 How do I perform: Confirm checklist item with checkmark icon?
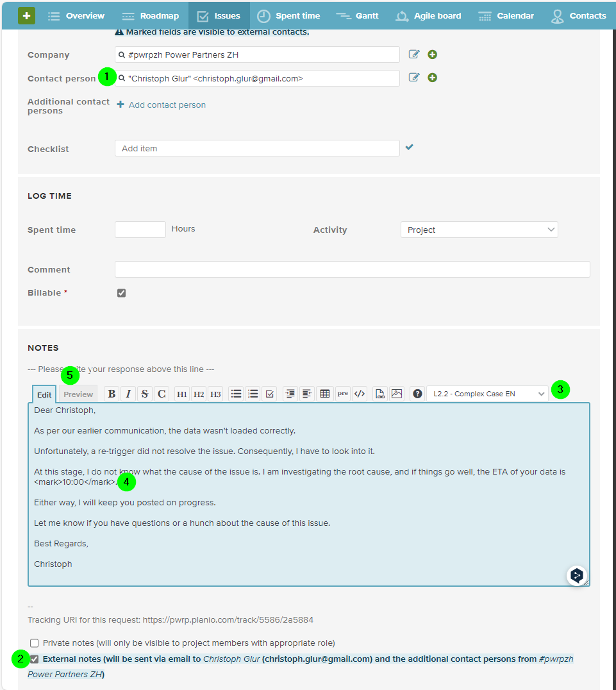[409, 147]
